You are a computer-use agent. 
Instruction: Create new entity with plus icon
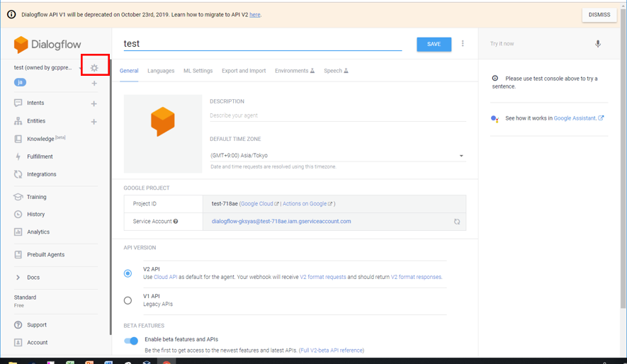coord(94,122)
